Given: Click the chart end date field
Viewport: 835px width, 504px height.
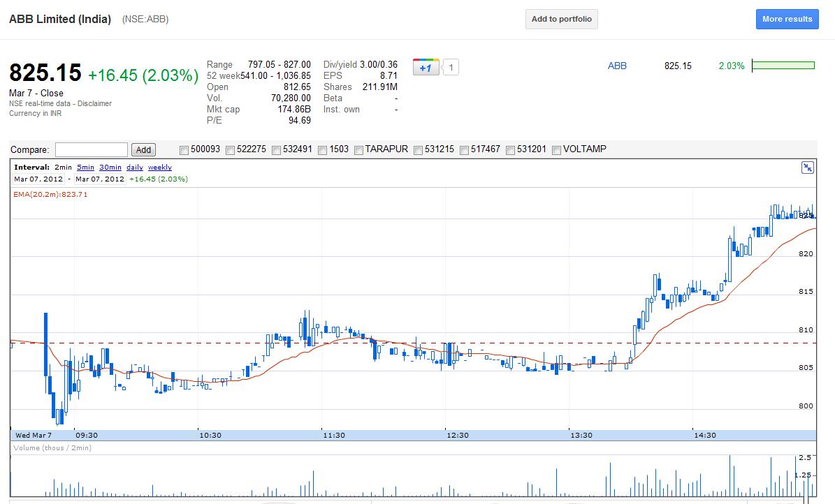Looking at the screenshot, I should click(x=100, y=179).
